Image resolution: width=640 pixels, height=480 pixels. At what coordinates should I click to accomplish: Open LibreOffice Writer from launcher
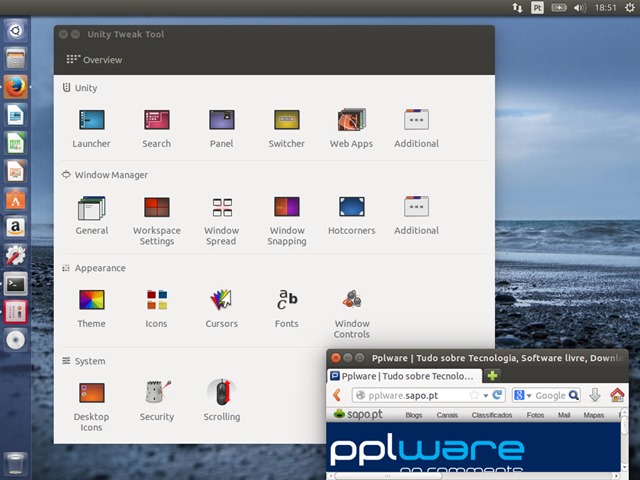pos(16,115)
